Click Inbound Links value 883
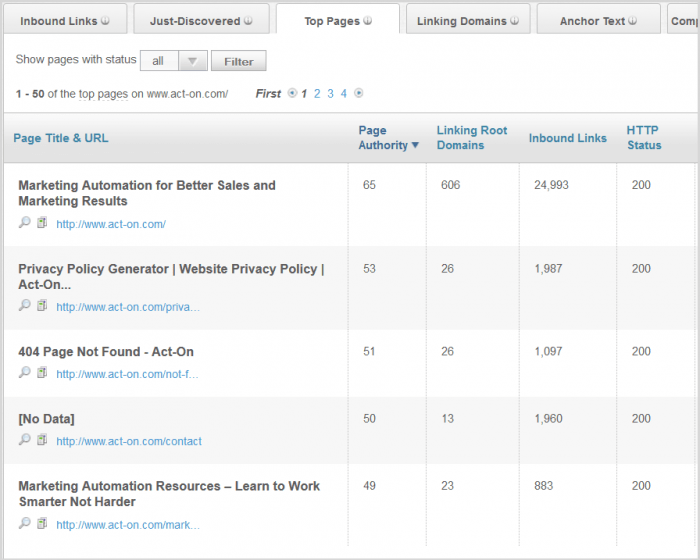 [x=543, y=486]
